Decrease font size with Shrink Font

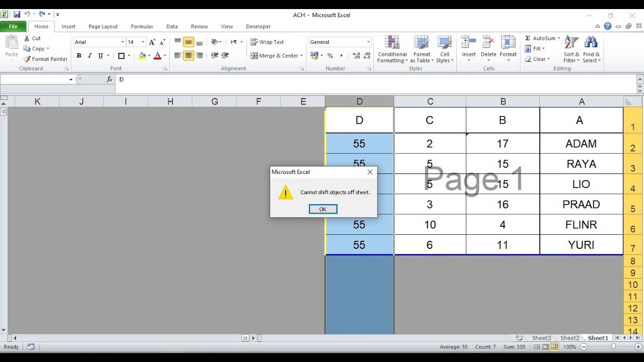[163, 42]
